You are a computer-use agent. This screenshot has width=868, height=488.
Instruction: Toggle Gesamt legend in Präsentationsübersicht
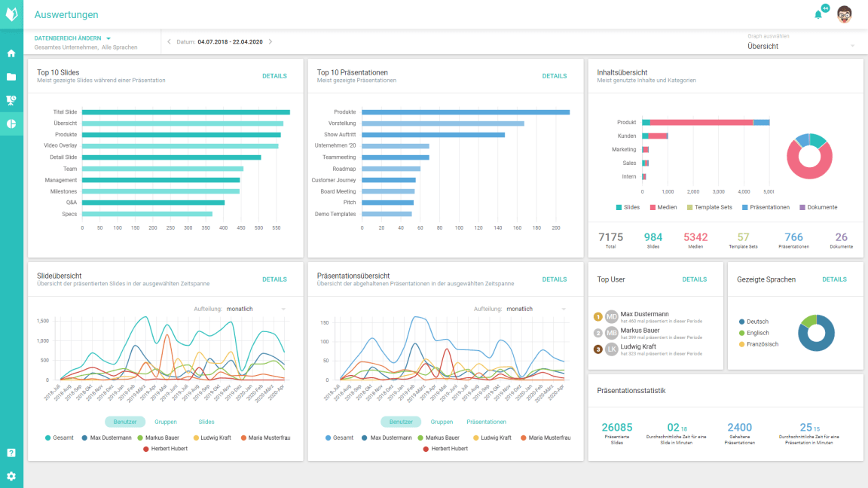tap(339, 438)
